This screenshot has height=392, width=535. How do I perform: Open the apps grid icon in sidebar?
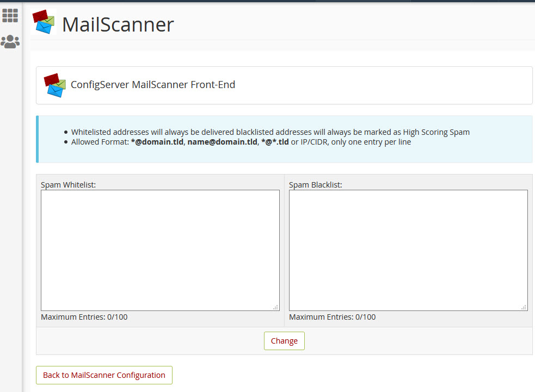(10, 15)
